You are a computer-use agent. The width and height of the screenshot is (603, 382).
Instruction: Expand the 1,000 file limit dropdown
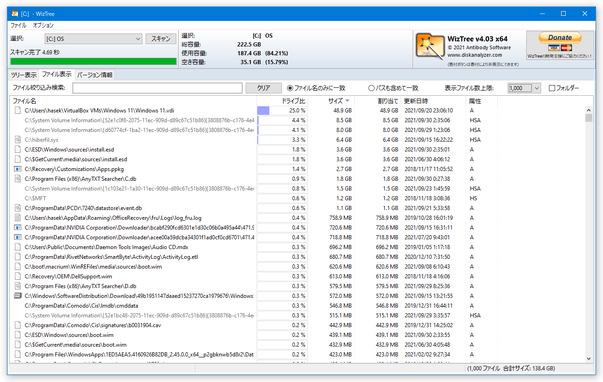[537, 88]
